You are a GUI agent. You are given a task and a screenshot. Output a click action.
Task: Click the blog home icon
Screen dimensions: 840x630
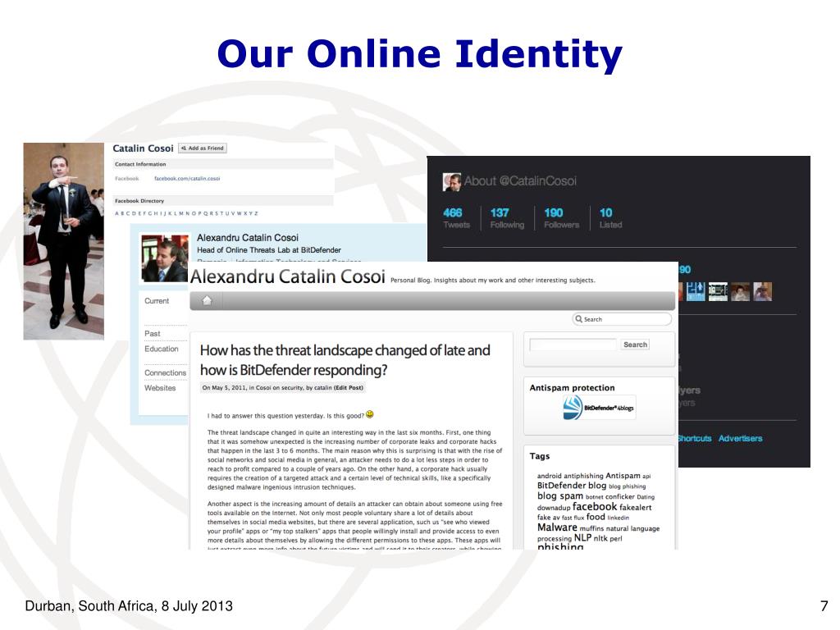[207, 300]
